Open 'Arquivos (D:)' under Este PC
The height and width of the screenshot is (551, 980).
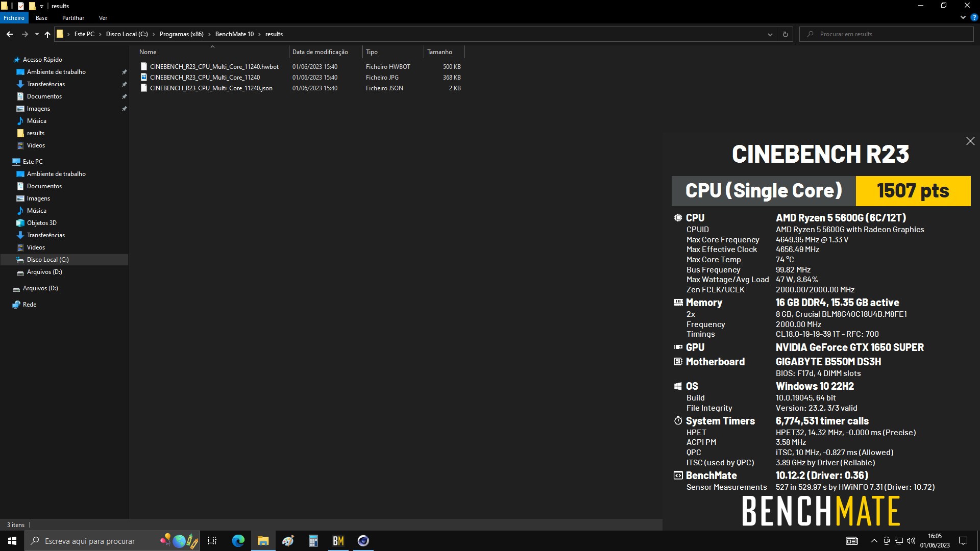[44, 272]
